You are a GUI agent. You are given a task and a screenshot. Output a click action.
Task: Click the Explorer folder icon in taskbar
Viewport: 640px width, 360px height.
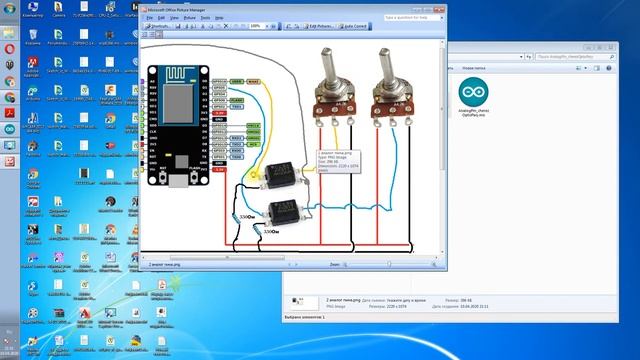coord(9,33)
